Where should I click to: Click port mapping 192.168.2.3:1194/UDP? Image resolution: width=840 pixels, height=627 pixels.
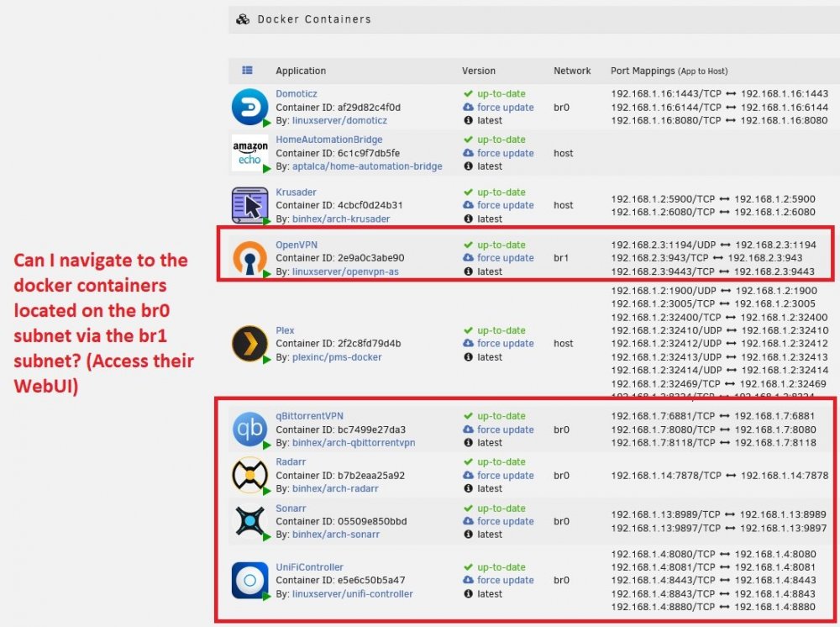(664, 245)
